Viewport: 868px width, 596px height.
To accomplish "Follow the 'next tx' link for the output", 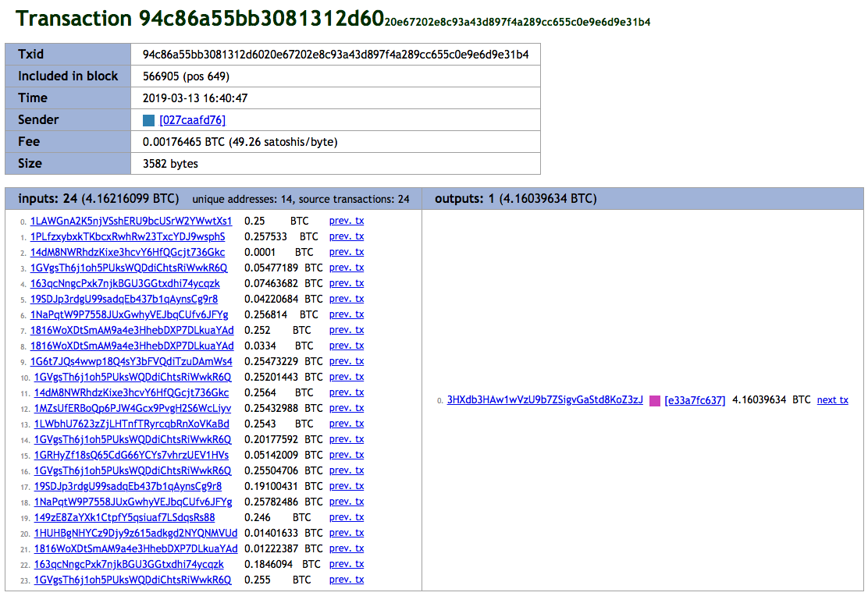I will tap(832, 400).
